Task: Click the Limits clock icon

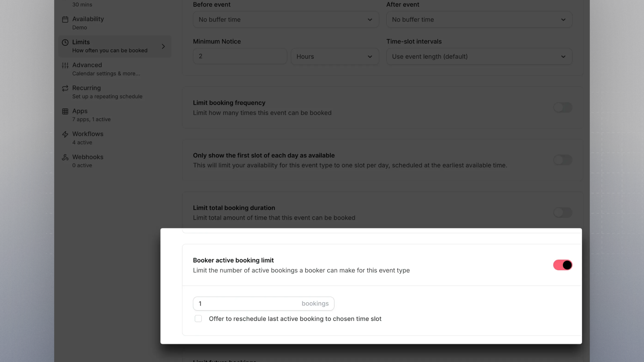Action: tap(65, 42)
